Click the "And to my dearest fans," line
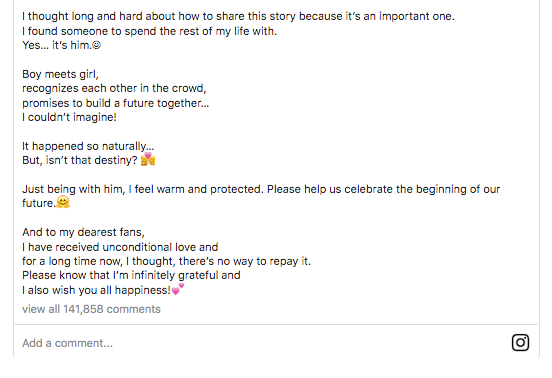Viewport: 552px width, 378px height. pos(83,232)
